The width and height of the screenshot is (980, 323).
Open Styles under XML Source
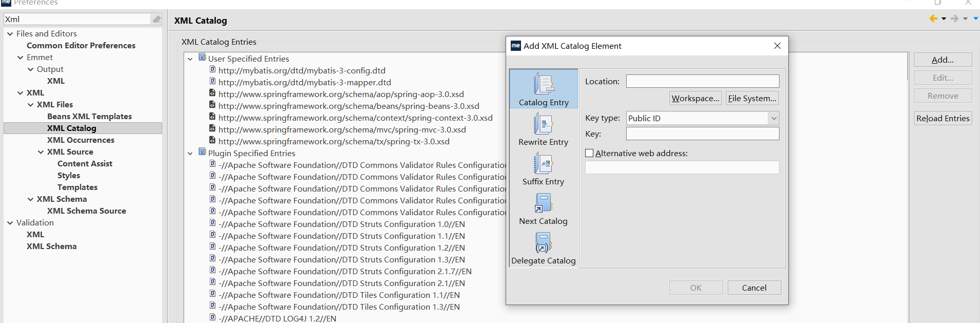tap(69, 175)
